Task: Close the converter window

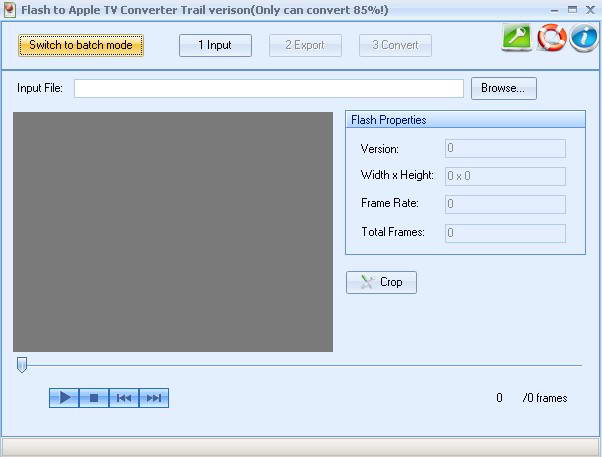Action: pos(590,10)
